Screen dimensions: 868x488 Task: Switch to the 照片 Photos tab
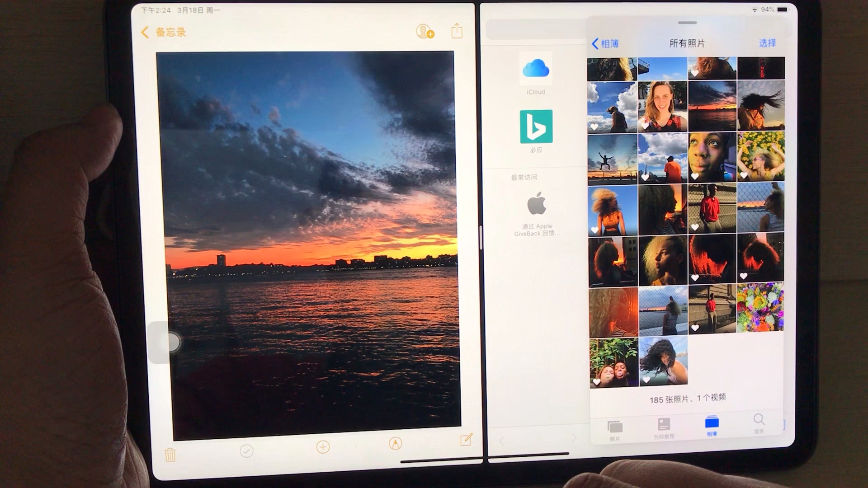[615, 429]
